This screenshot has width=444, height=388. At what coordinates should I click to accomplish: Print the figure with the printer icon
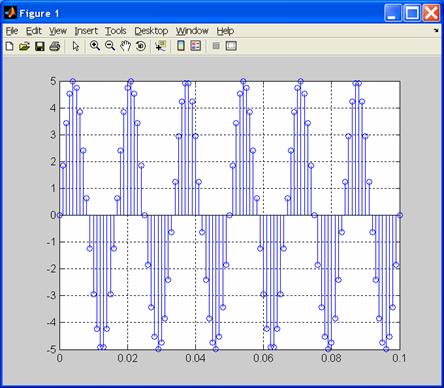coord(55,46)
